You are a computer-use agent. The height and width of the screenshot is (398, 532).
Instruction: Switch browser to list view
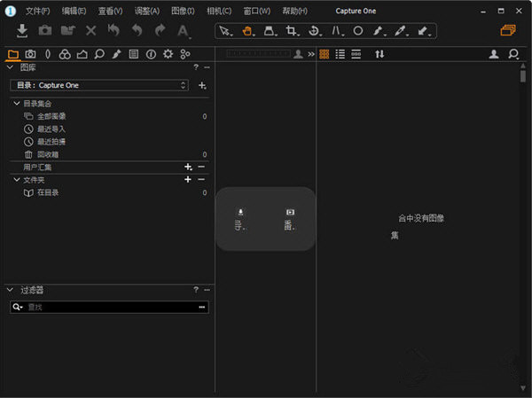[x=340, y=54]
